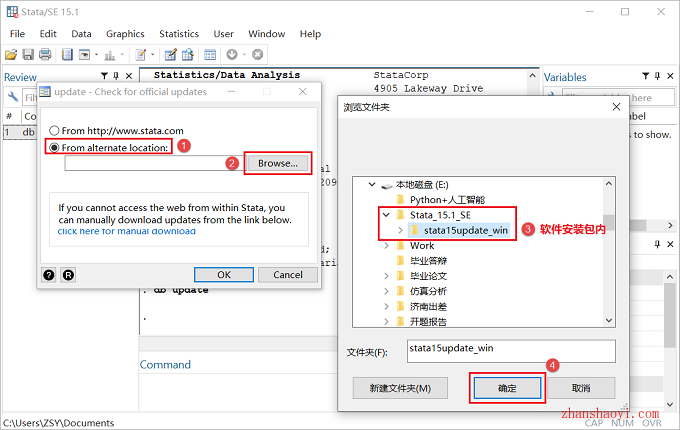Click the folder tree scroll-down arrow
Screen dimensions: 680x430
[609, 320]
